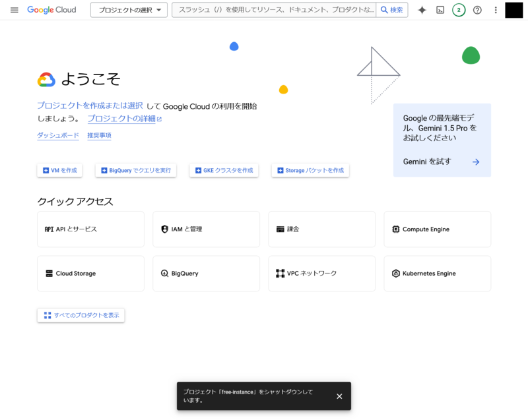Open the IAM と管理 card
Viewport: 528px width, 420px height.
[206, 229]
